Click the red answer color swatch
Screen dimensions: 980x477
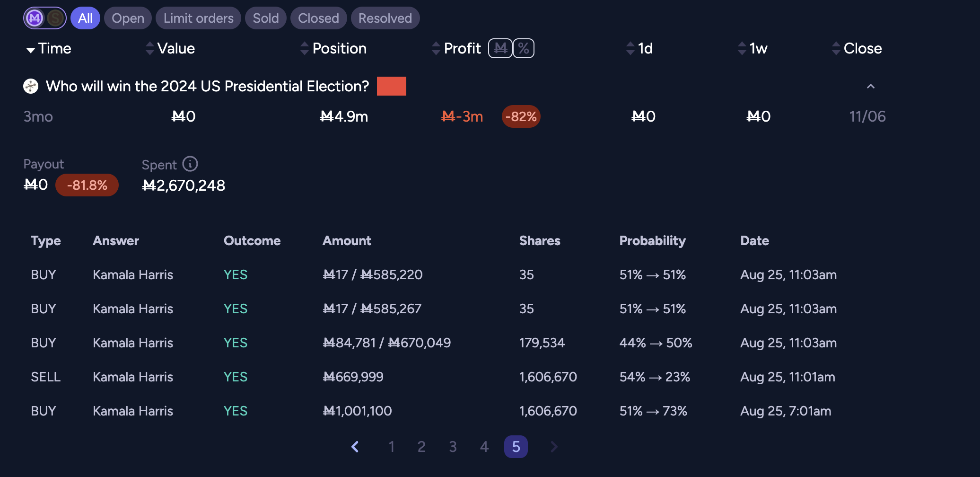coord(392,86)
